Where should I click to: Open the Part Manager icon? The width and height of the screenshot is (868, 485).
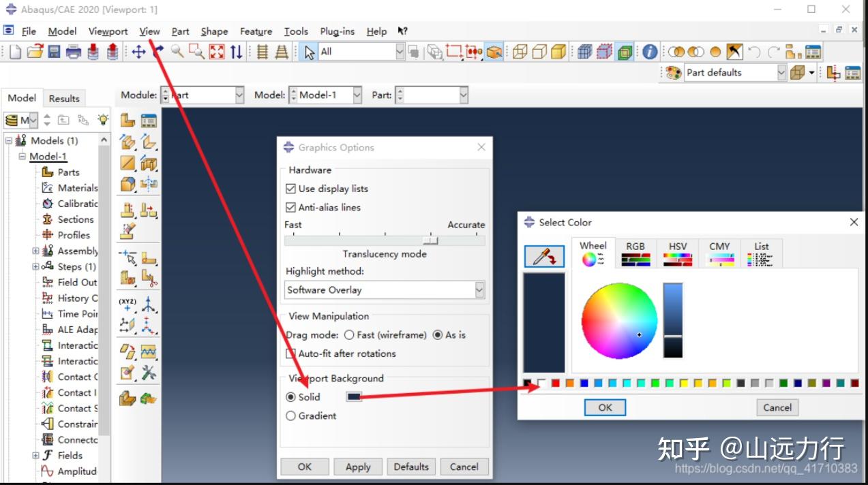[x=149, y=121]
